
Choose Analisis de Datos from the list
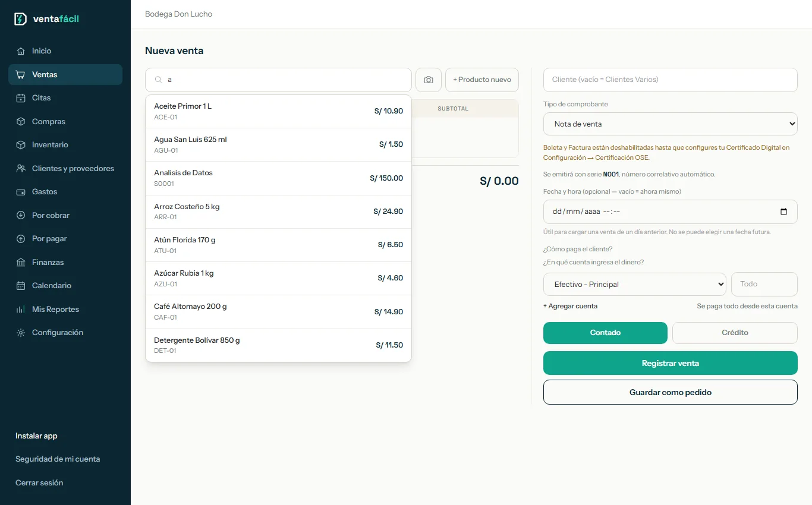click(278, 178)
